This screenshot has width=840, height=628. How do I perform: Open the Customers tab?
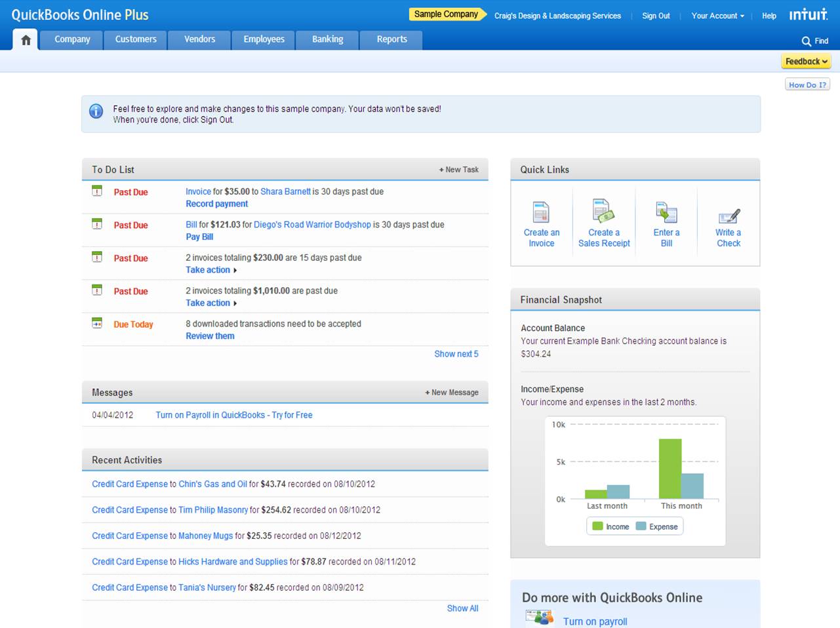[136, 40]
